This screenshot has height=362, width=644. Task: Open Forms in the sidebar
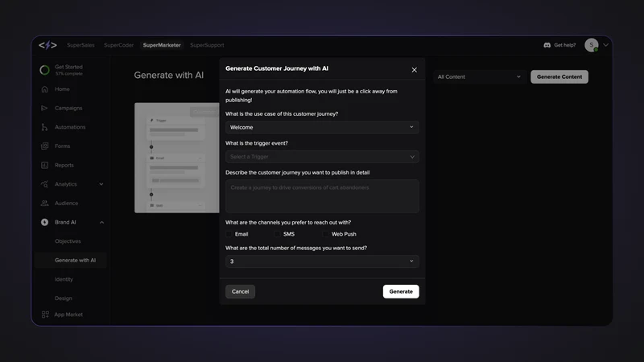coord(63,146)
